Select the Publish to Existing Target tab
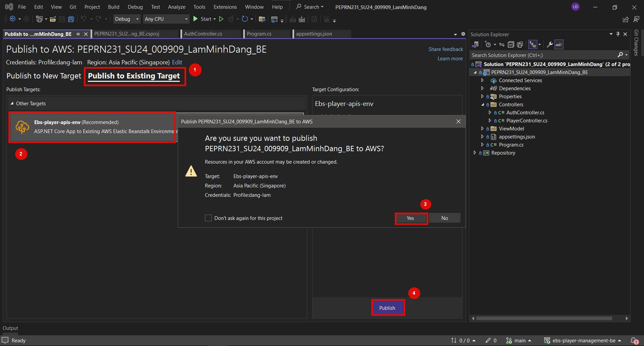Viewport: 644px width, 346px height. [x=134, y=76]
